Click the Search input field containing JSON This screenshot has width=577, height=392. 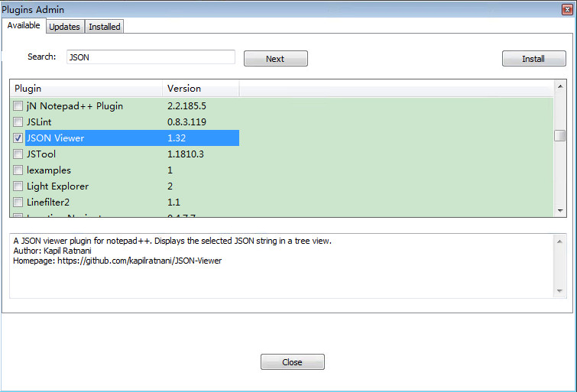tap(151, 57)
